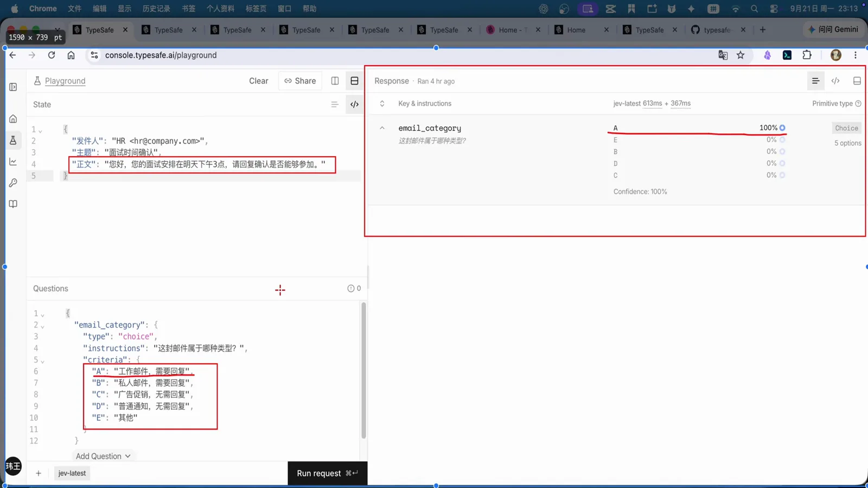Open Chrome's three-dot menu

[856, 55]
